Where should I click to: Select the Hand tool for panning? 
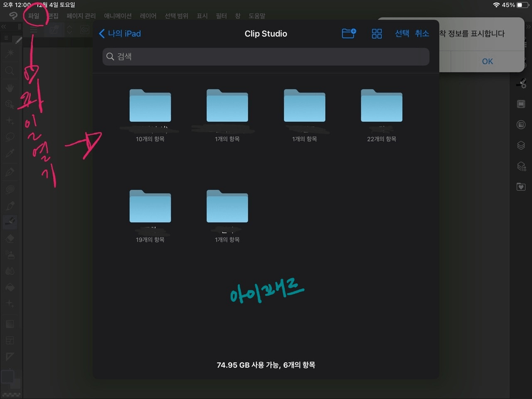coord(9,88)
